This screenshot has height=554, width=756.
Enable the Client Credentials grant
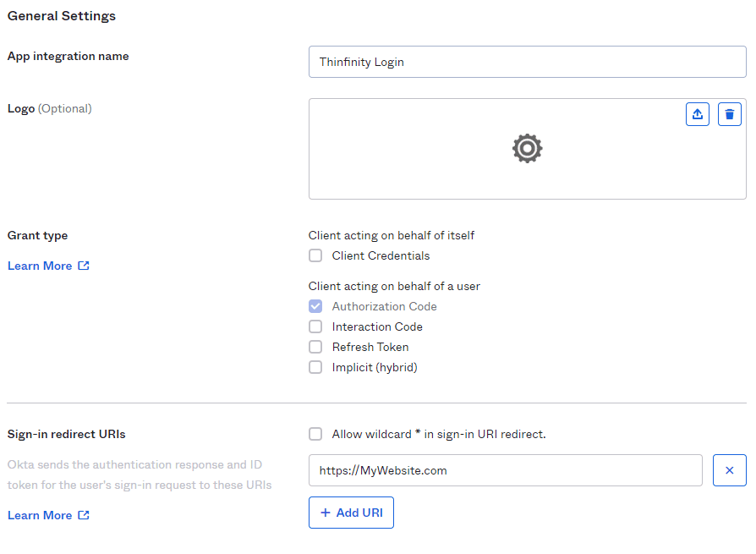315,255
